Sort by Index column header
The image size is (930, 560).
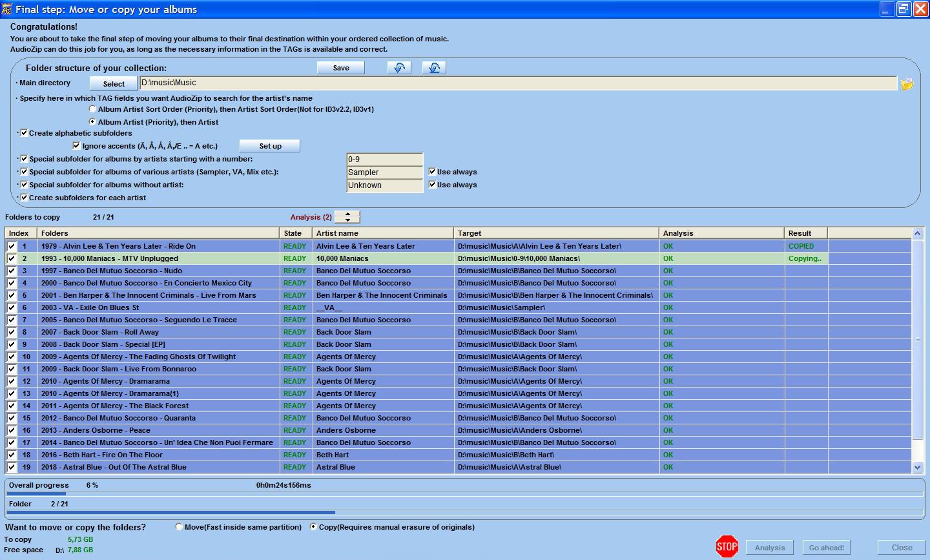coord(21,233)
